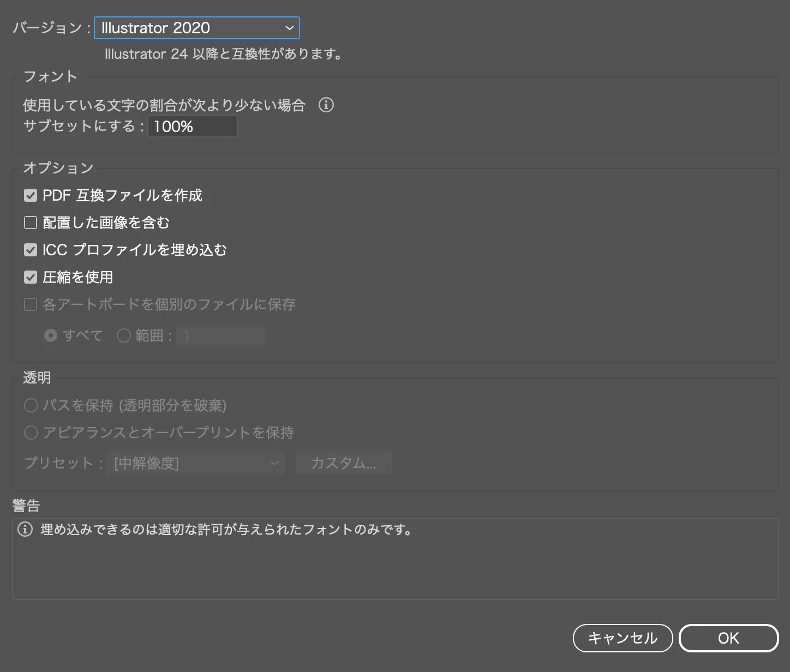The width and height of the screenshot is (790, 672).
Task: Click the オプション section heading
Action: tap(58, 168)
